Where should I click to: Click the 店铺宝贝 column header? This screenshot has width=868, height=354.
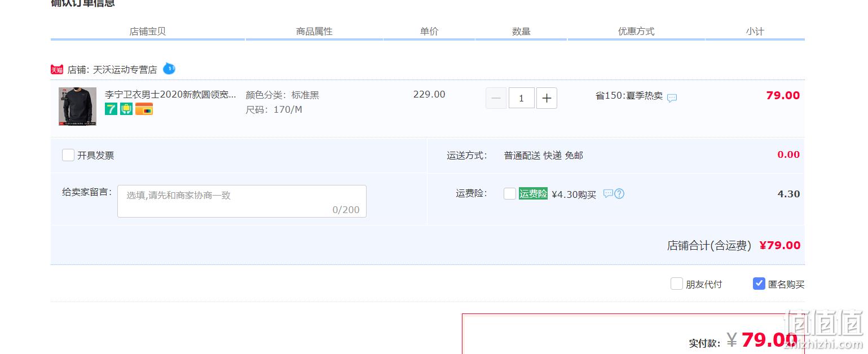click(148, 32)
